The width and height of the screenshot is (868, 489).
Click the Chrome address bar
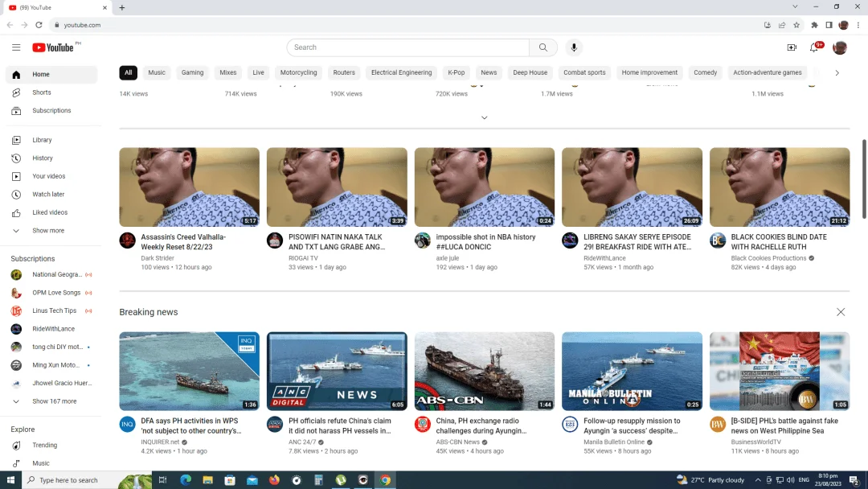click(x=407, y=25)
